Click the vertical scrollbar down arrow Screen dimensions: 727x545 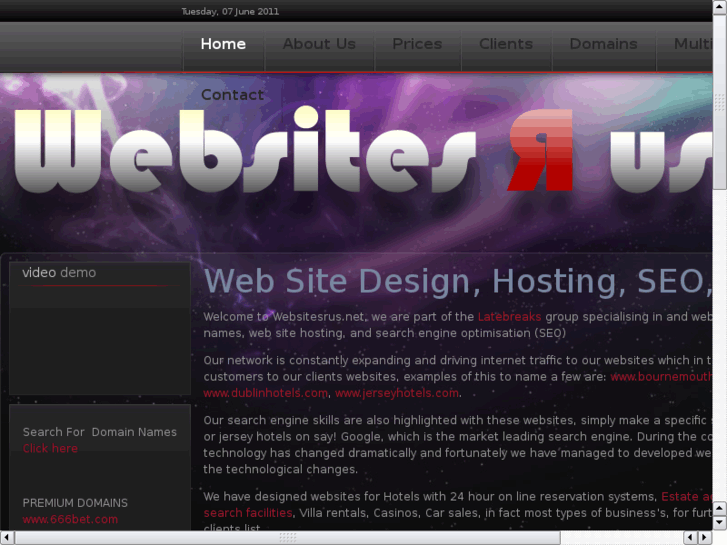(x=720, y=523)
